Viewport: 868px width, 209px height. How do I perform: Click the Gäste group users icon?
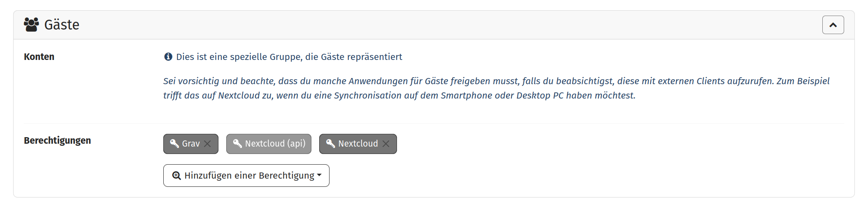pyautogui.click(x=31, y=25)
